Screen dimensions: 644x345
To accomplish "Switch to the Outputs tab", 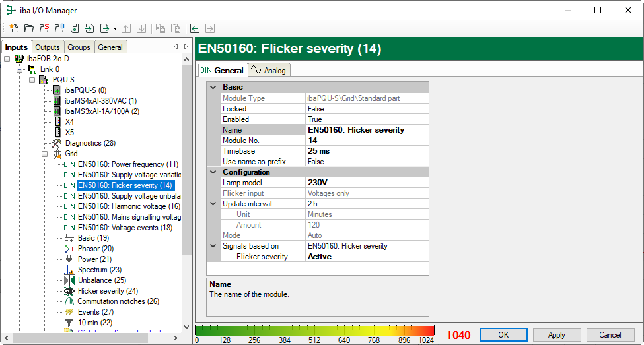I will (x=48, y=47).
